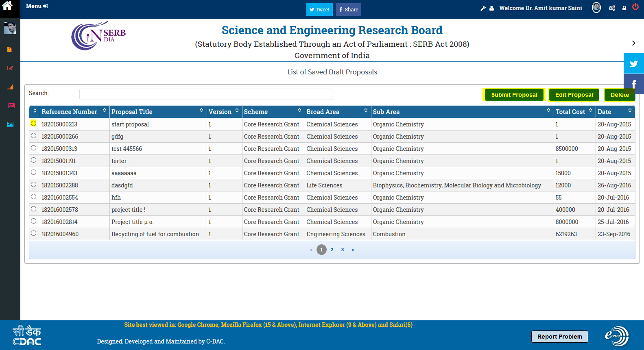Sort table by Reference Number column
This screenshot has width=644, height=350.
[x=69, y=112]
